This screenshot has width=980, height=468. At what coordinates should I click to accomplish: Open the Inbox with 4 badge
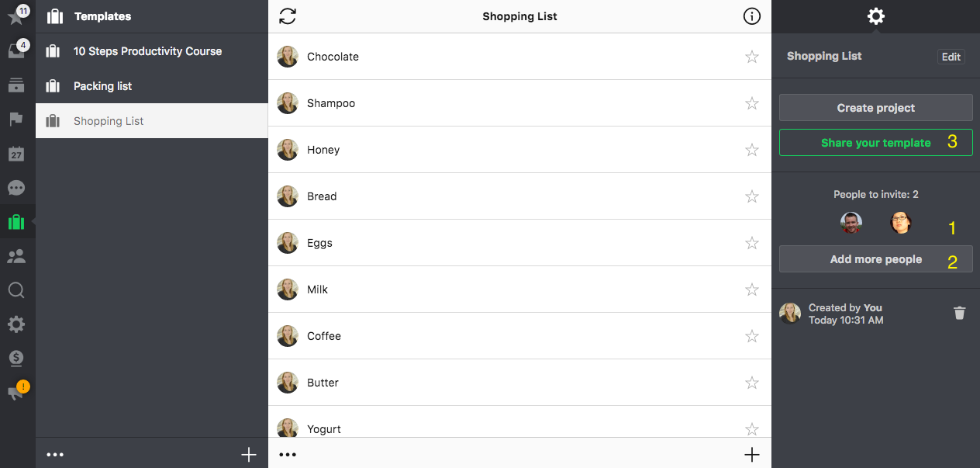click(x=16, y=50)
